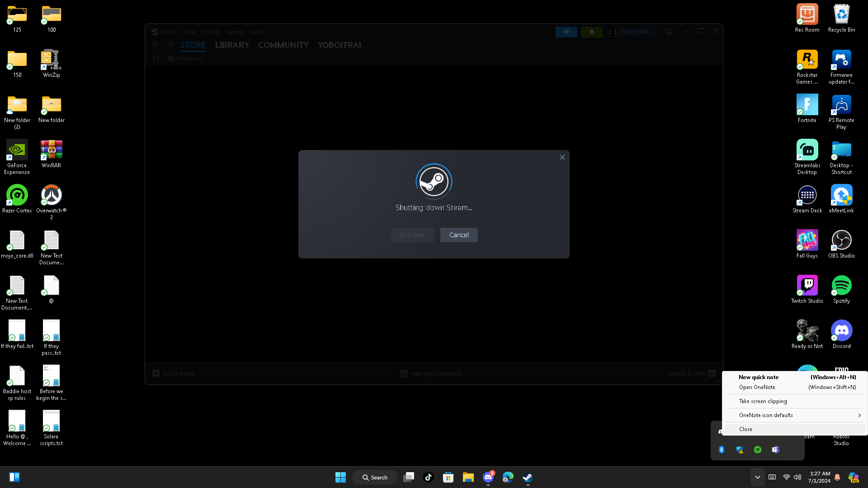Switch to the STORE tab in Steam

pos(193,45)
